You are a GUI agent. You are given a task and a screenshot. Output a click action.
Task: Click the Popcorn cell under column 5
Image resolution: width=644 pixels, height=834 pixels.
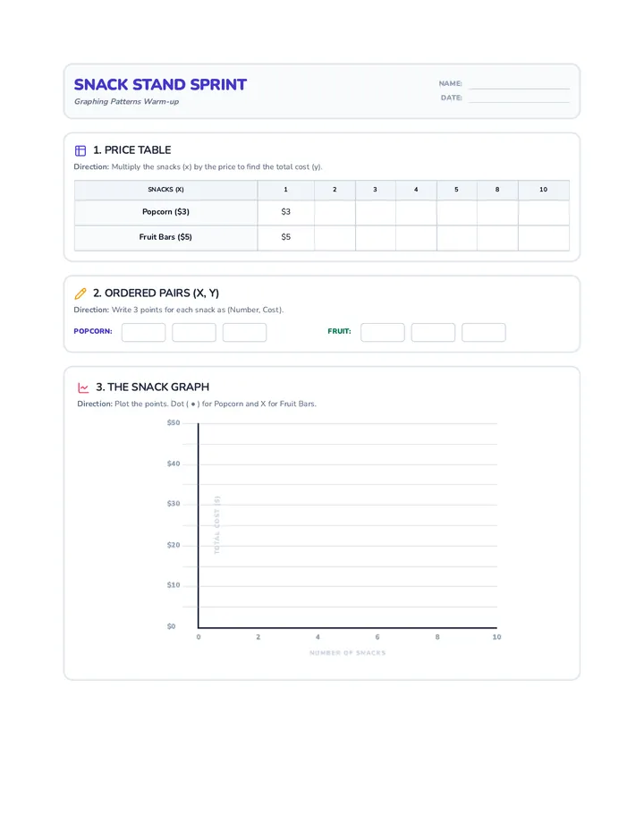[x=457, y=212]
